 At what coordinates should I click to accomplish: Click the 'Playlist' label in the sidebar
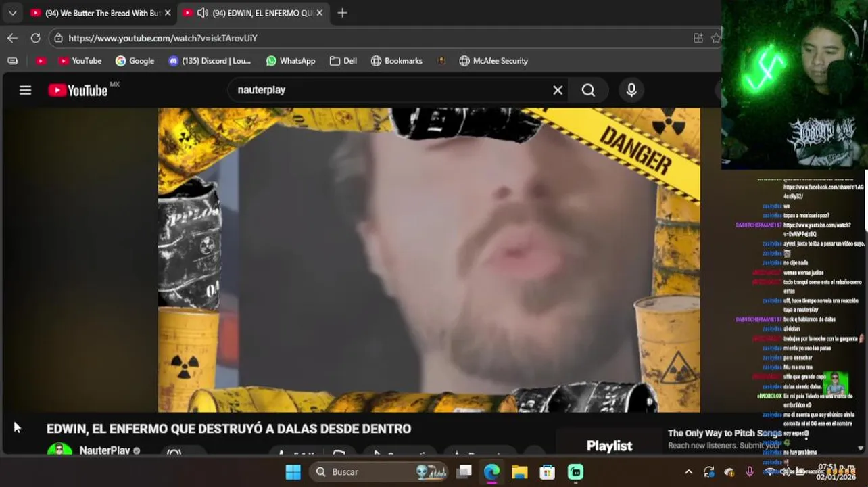point(609,446)
